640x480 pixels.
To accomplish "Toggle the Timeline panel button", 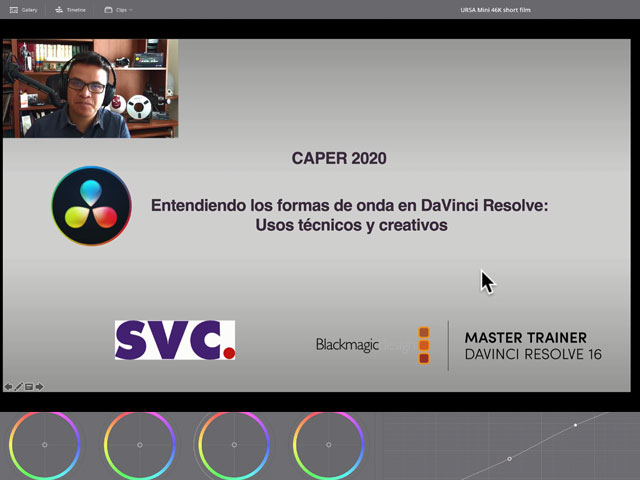I will coord(70,10).
